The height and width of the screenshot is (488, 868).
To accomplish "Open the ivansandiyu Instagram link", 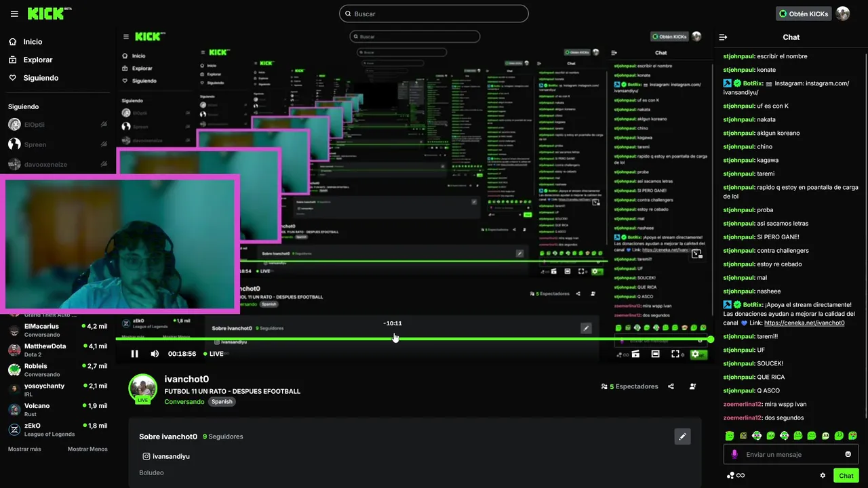I will pyautogui.click(x=165, y=456).
